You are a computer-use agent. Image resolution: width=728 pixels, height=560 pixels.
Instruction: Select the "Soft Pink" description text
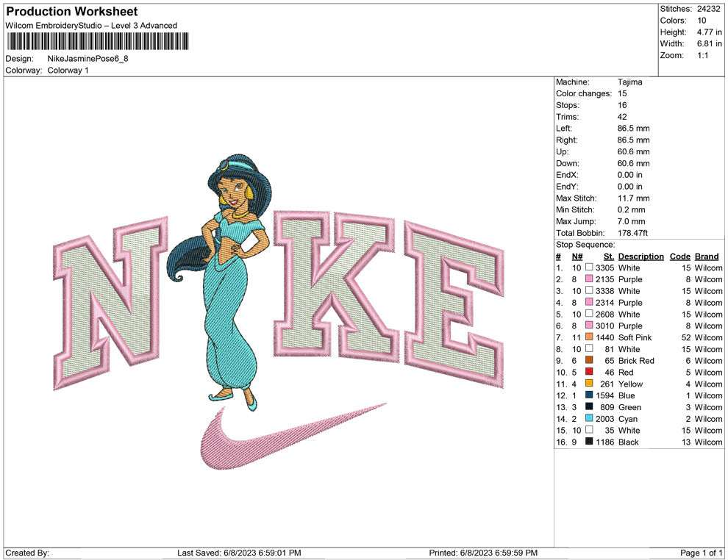[635, 337]
